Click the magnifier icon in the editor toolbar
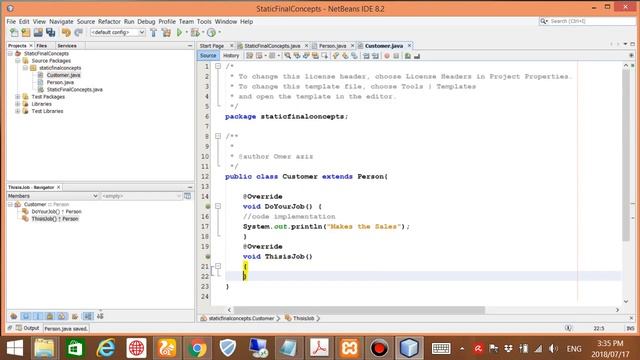Screen dimensions: 640x360 (x=288, y=56)
